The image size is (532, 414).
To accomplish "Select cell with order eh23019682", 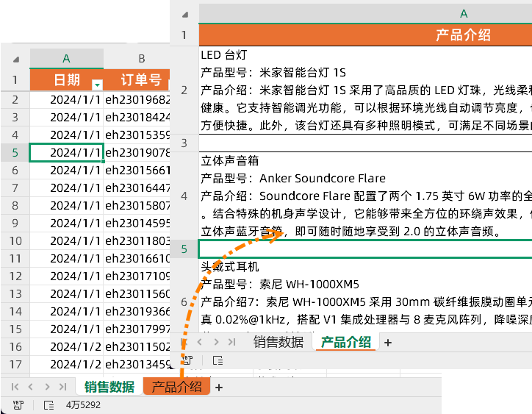I will tap(137, 100).
